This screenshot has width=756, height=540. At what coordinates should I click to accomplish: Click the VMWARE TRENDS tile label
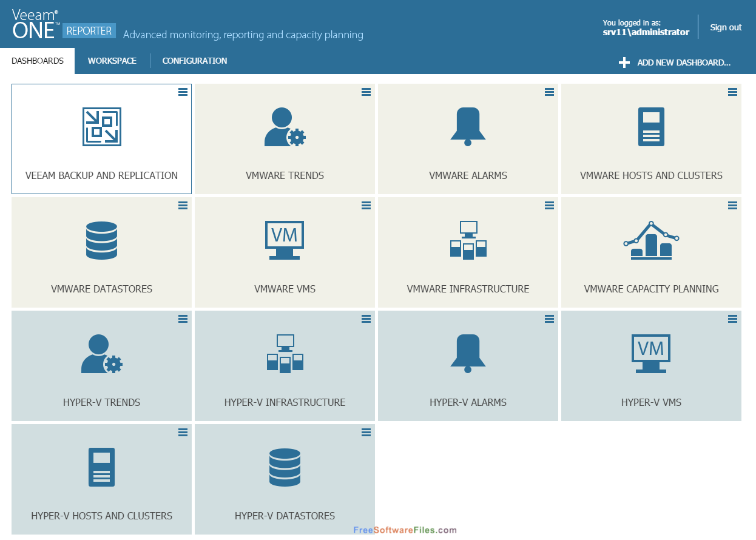[x=285, y=175]
